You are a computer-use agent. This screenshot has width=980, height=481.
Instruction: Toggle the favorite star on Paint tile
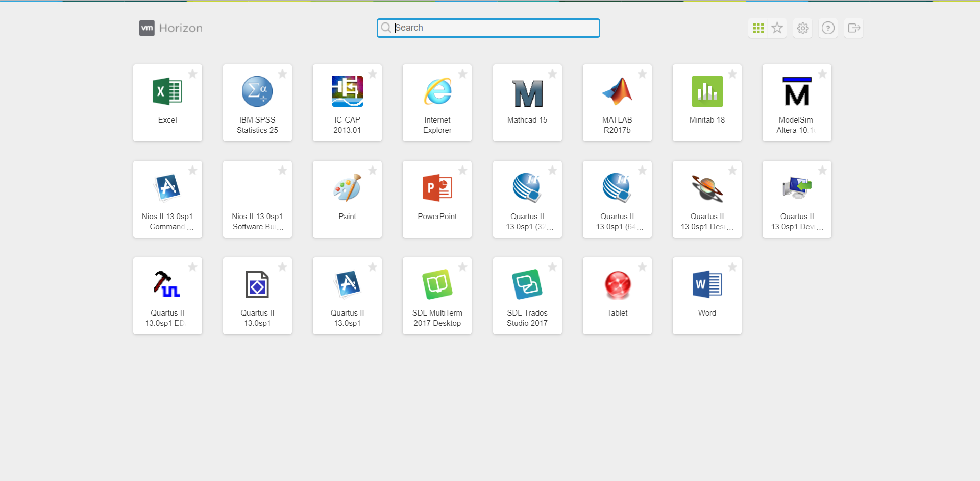[373, 171]
